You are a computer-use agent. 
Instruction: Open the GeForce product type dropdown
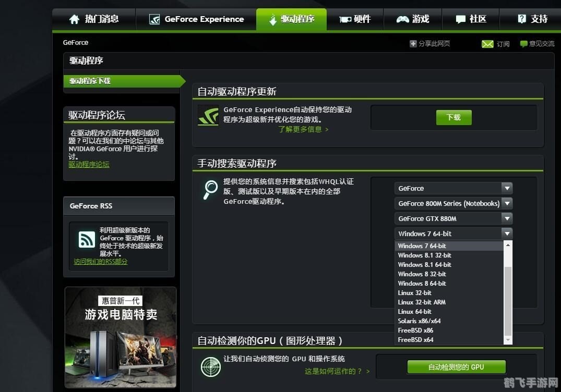pyautogui.click(x=453, y=188)
